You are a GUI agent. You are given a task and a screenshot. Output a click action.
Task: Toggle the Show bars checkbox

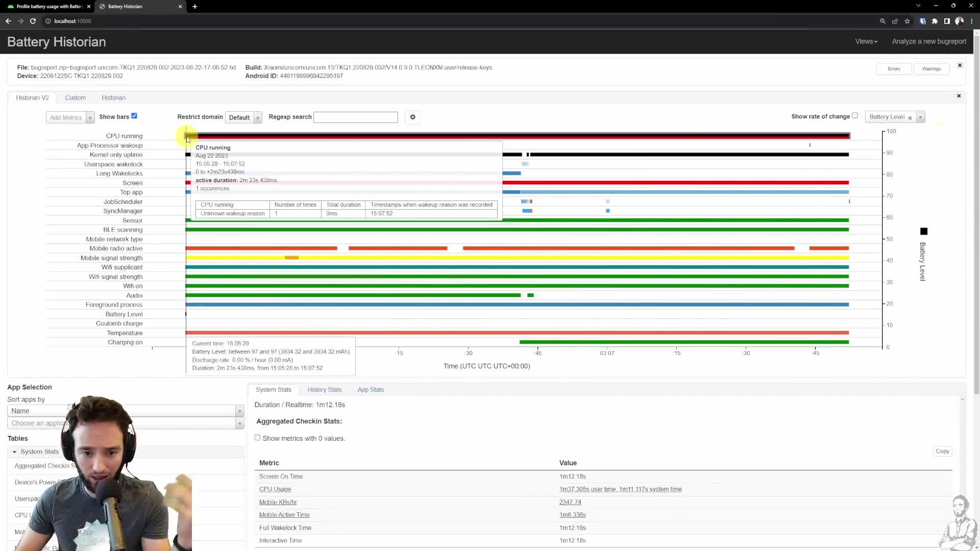[134, 116]
